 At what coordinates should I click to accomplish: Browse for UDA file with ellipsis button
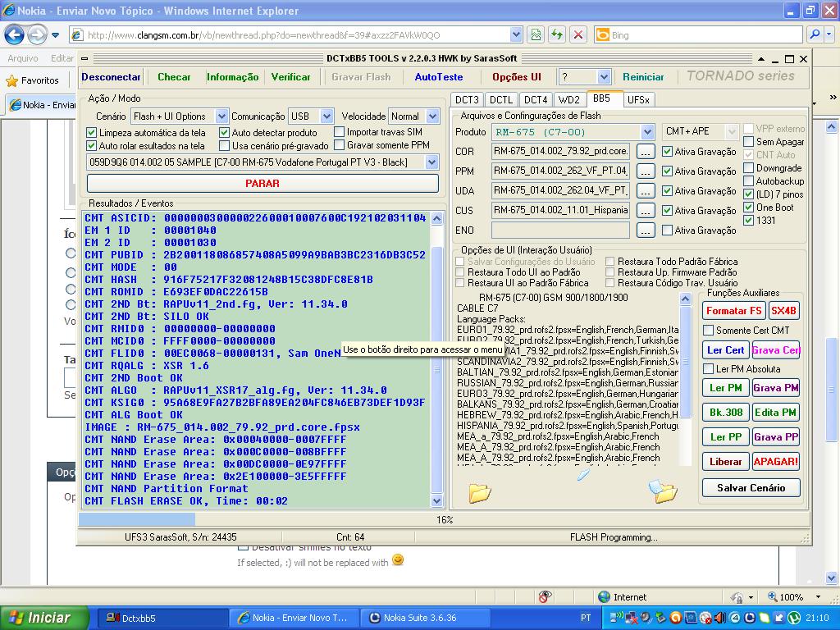pos(646,191)
